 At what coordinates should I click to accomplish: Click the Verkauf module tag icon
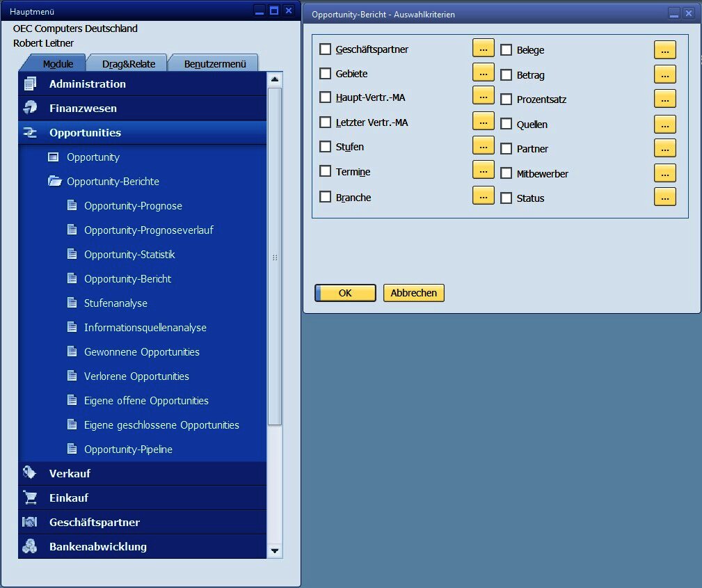click(x=30, y=473)
